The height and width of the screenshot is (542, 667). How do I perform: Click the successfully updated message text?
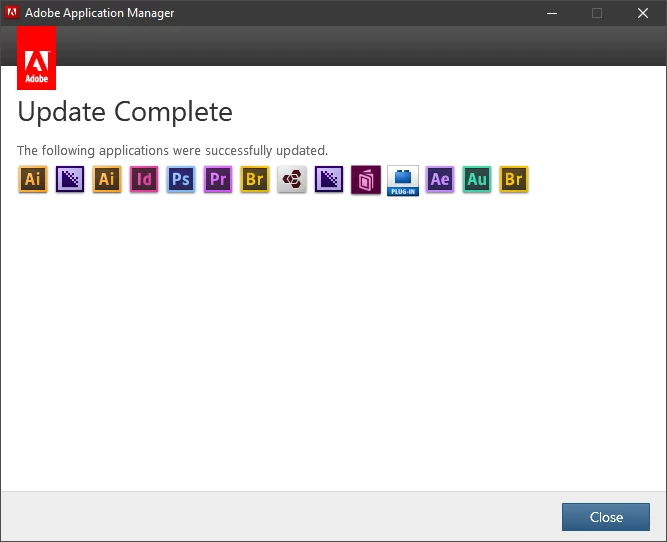[172, 151]
